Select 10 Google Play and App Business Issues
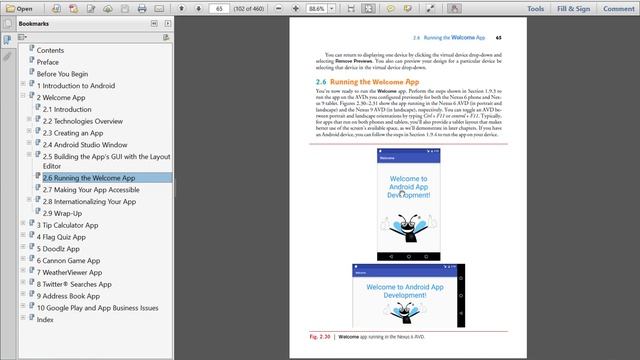640x360 pixels. coord(98,308)
